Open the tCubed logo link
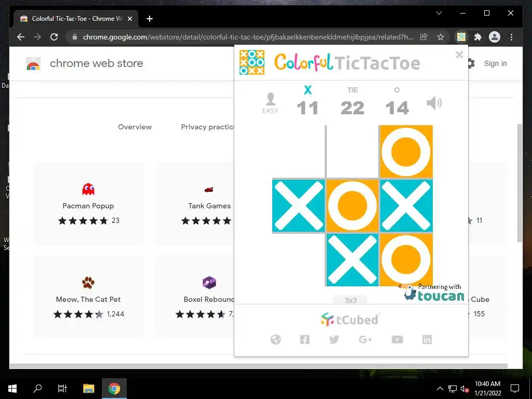 (350, 320)
